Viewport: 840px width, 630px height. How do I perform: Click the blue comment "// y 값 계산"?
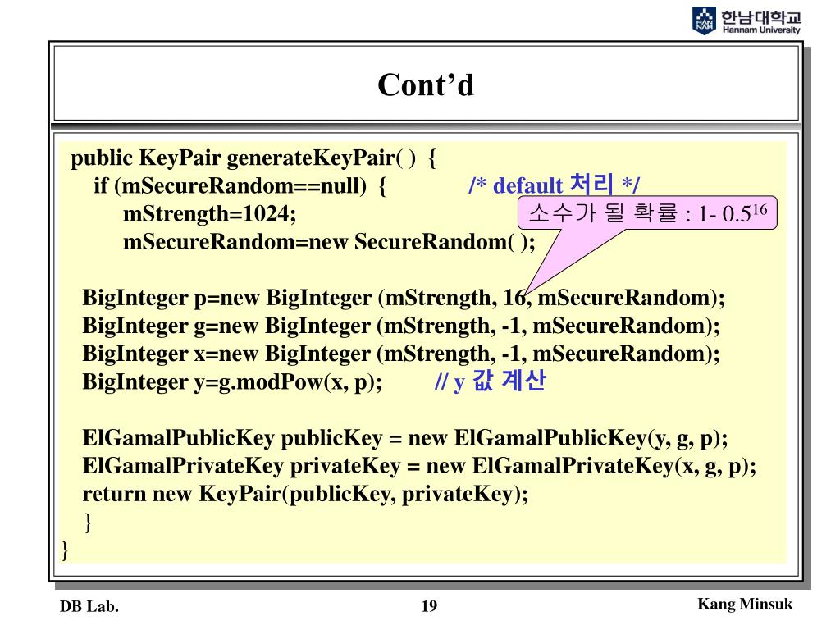pos(491,381)
